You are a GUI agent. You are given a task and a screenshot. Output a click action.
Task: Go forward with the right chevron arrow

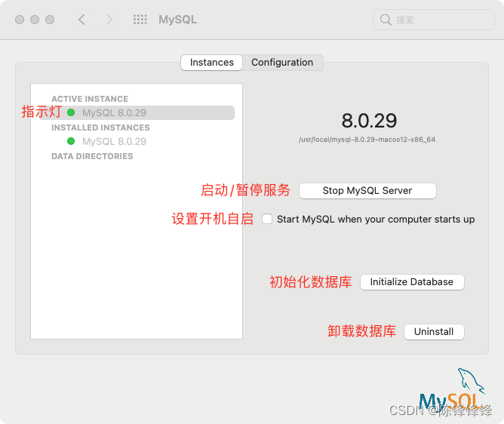pos(109,20)
